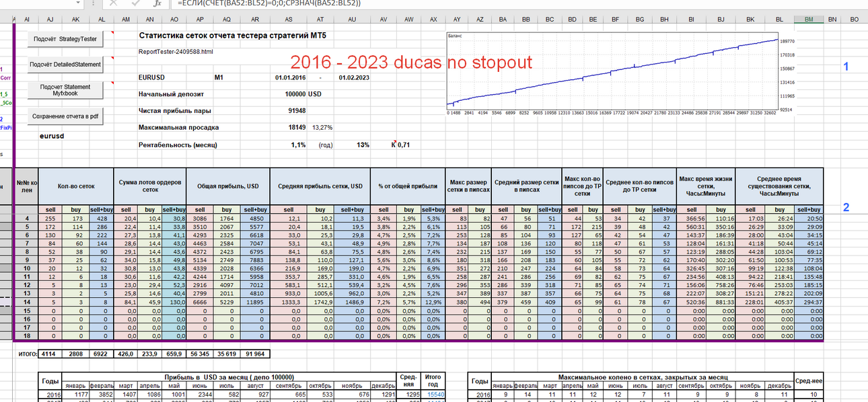Select column header BO
The width and height of the screenshot is (868, 402).
click(x=855, y=19)
